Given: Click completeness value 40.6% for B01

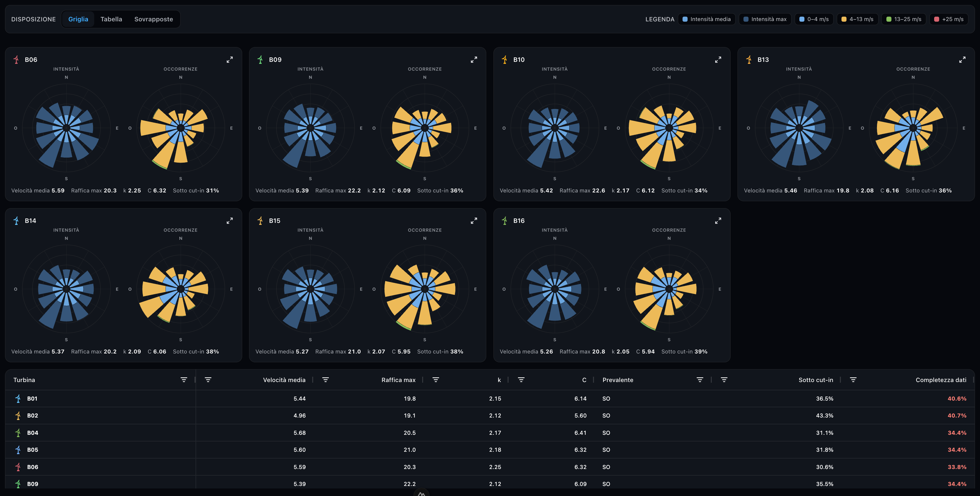Looking at the screenshot, I should pos(957,399).
